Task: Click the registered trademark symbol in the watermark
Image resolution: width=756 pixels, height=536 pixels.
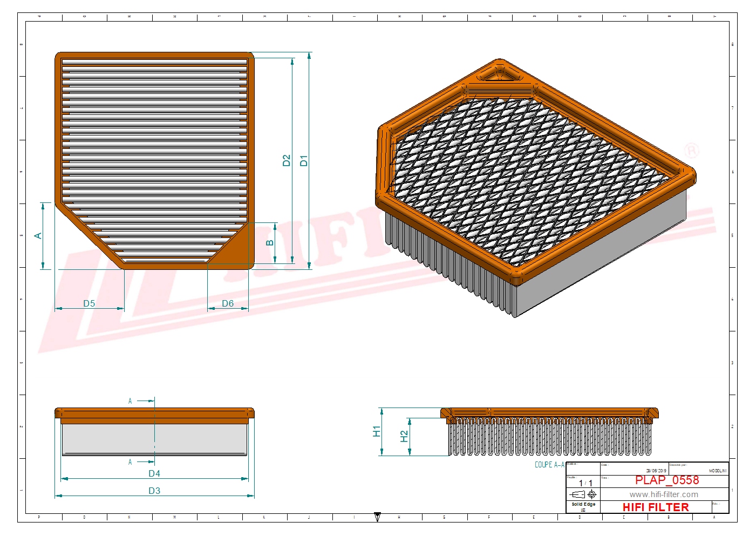Action: pyautogui.click(x=691, y=150)
